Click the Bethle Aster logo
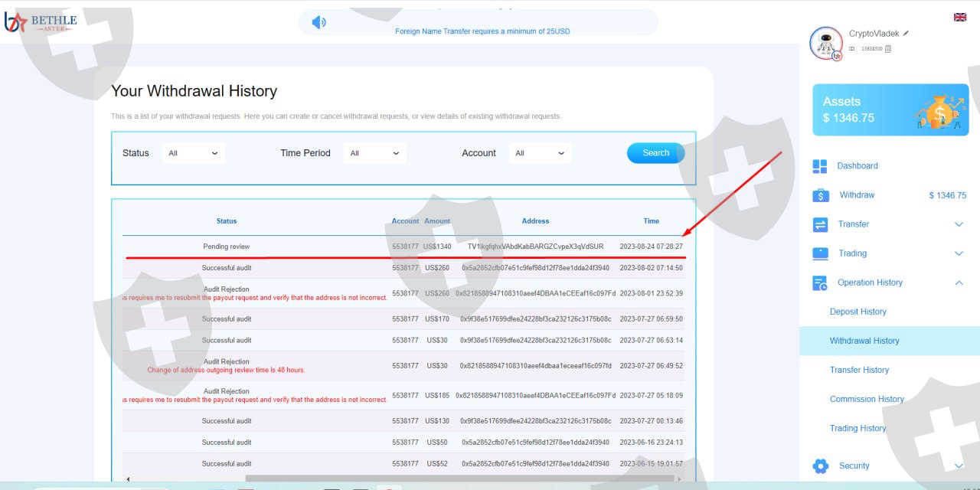Screen dimensions: 980x490 coord(41,22)
